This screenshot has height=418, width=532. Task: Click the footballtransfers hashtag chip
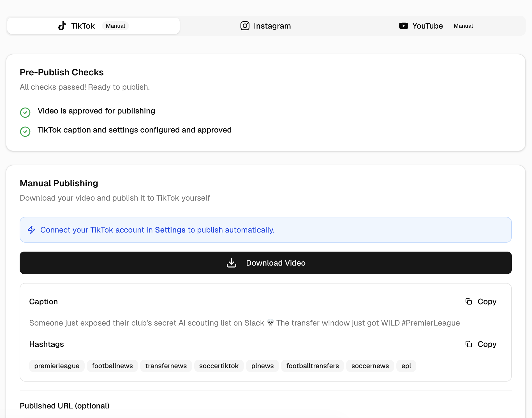pos(312,366)
